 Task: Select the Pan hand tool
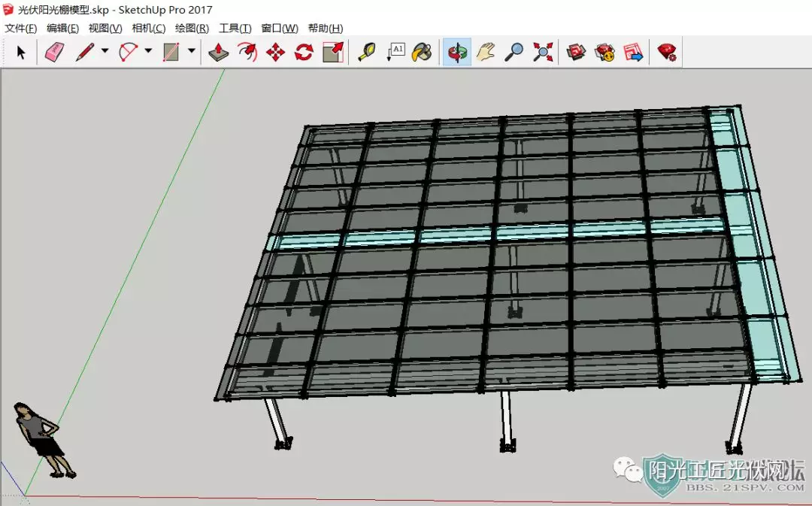pos(486,53)
